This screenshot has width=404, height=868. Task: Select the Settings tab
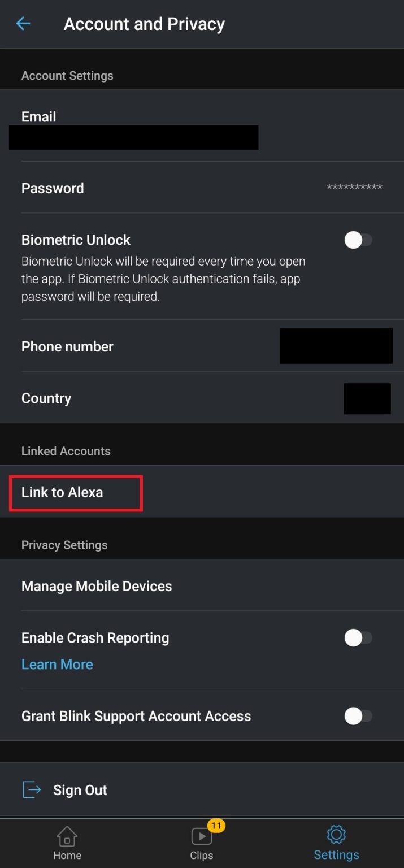[x=336, y=842]
